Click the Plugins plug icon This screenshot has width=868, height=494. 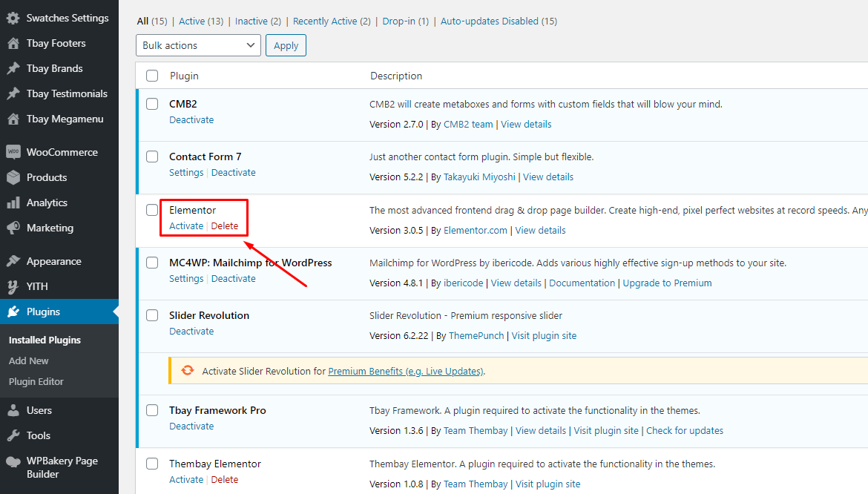click(x=13, y=312)
